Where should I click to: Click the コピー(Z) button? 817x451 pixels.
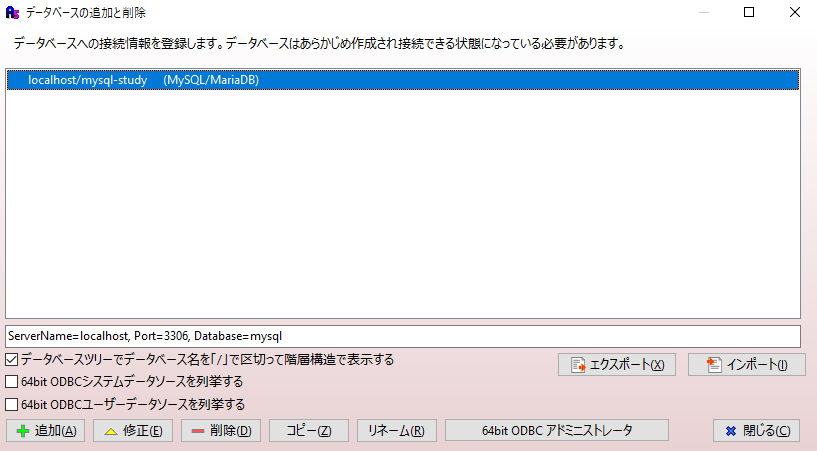pyautogui.click(x=308, y=431)
